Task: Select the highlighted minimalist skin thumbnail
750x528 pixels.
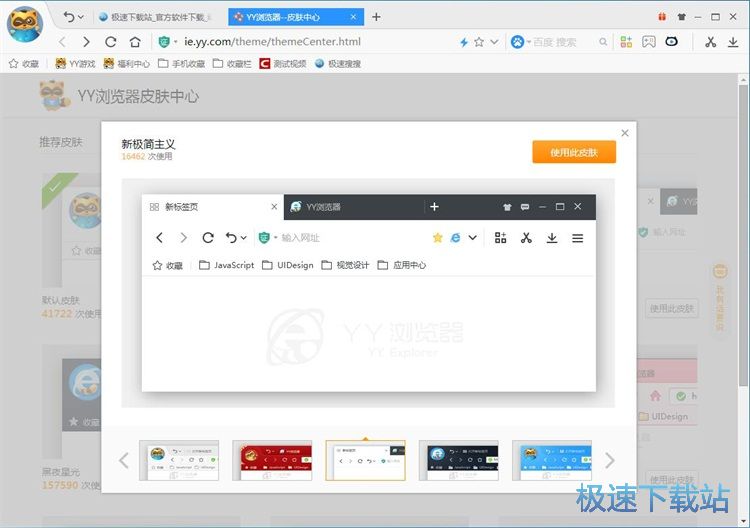Action: 365,460
